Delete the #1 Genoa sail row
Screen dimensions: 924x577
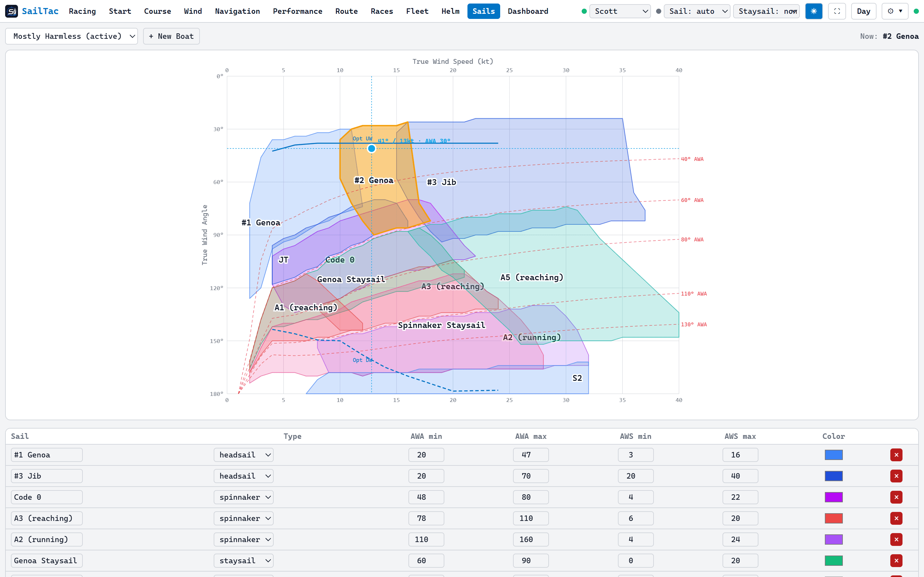(896, 455)
